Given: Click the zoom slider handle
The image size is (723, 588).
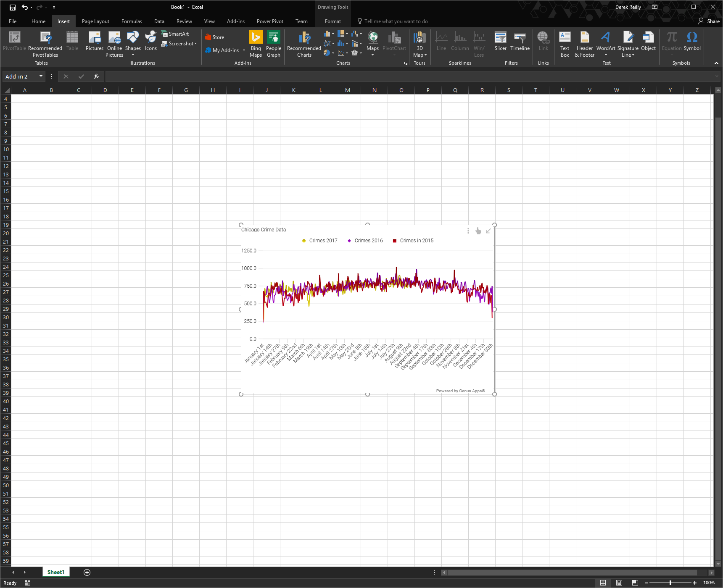Looking at the screenshot, I should [670, 583].
